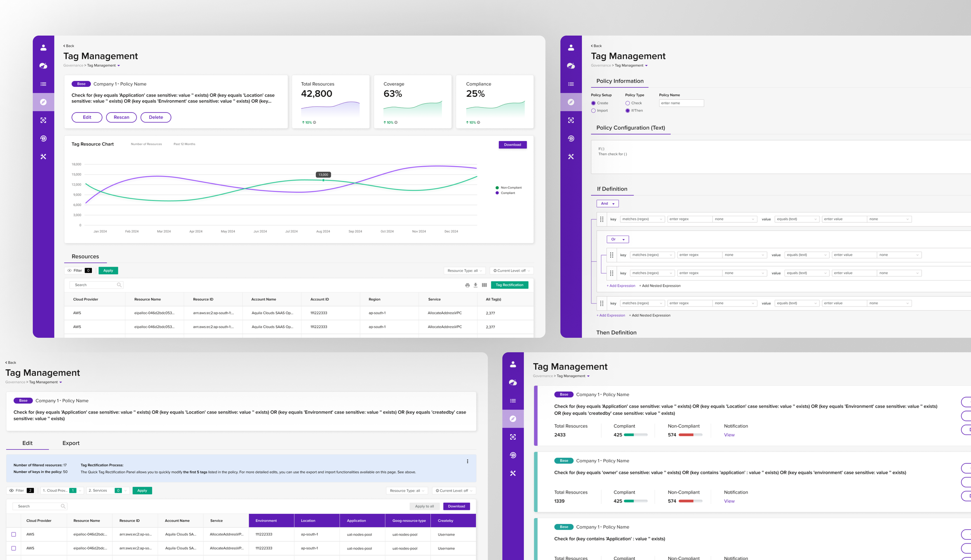Click the Rescan button
The image size is (971, 560).
(122, 117)
